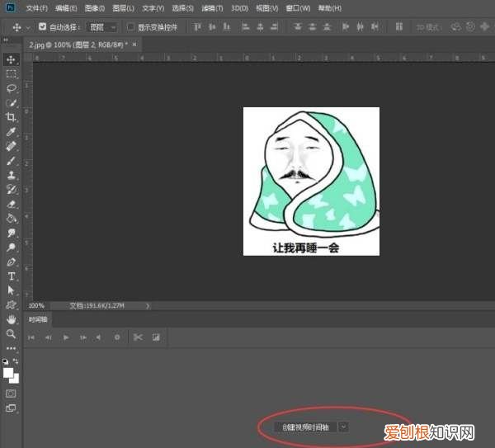This screenshot has width=495, height=448.
Task: Select the Rectangular Marquee tool
Action: (11, 74)
